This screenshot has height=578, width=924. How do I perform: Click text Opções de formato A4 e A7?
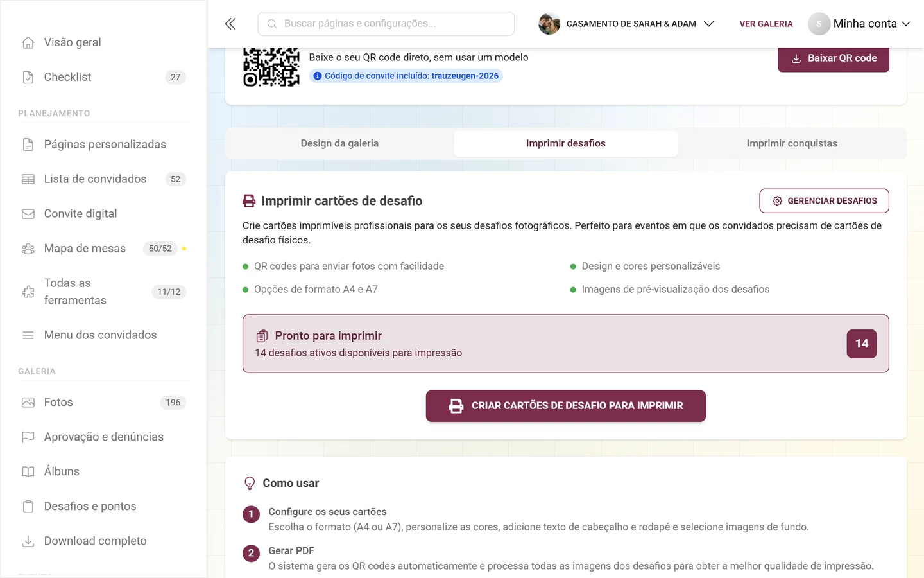(316, 290)
